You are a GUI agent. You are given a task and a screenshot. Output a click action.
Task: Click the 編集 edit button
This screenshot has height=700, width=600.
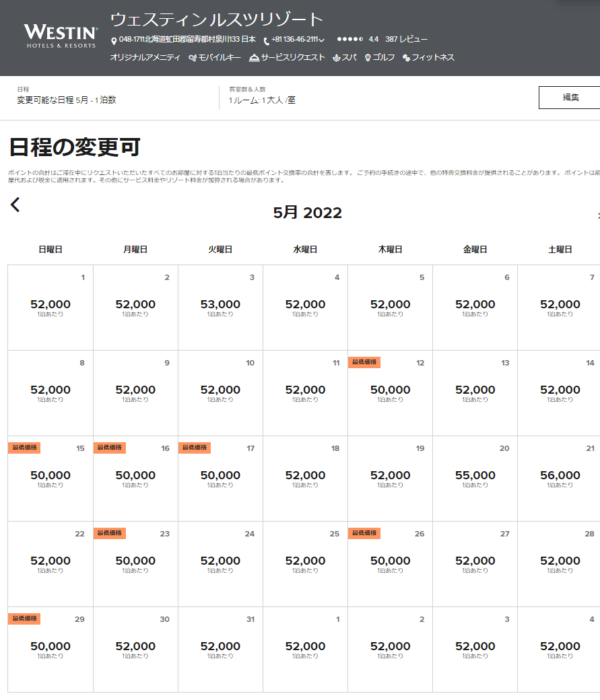coord(570,98)
